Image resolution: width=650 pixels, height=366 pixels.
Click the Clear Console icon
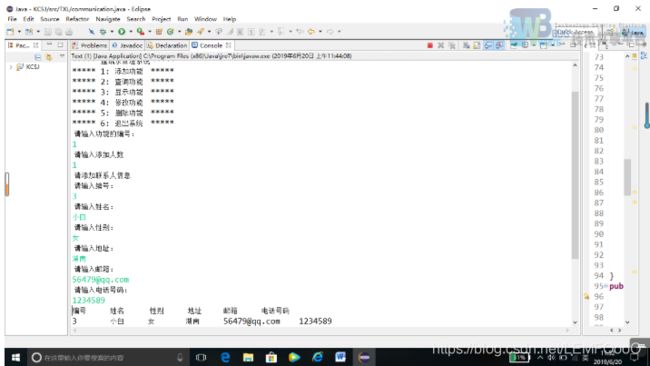click(x=466, y=46)
